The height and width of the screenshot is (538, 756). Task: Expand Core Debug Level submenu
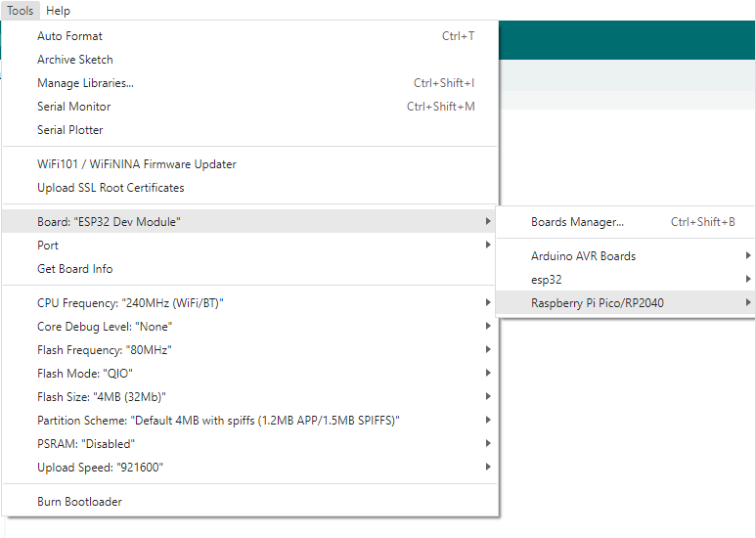(104, 327)
